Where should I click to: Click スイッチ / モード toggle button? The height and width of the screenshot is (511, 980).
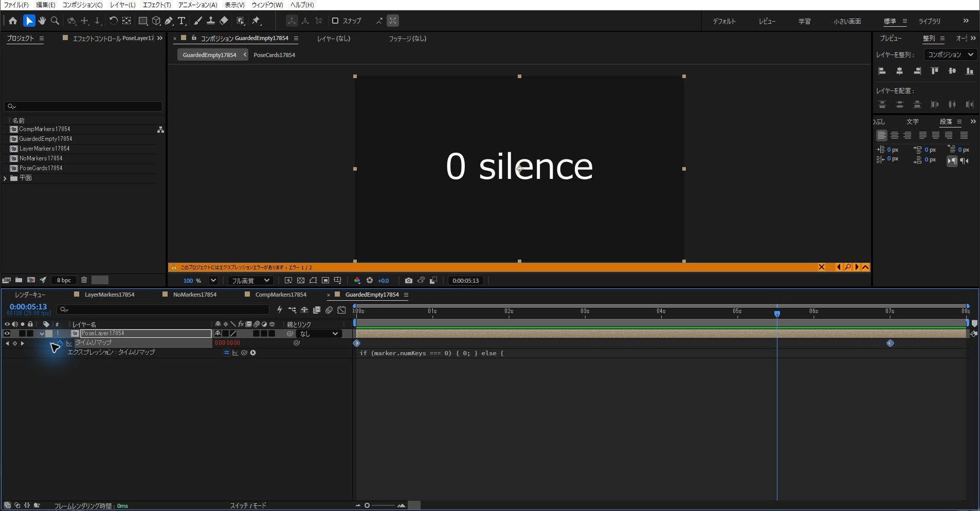(x=248, y=506)
